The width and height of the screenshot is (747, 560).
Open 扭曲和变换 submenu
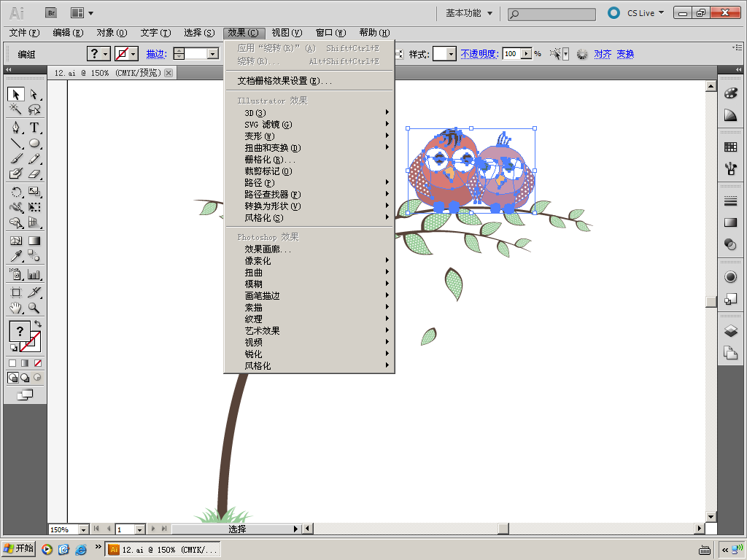[309, 147]
